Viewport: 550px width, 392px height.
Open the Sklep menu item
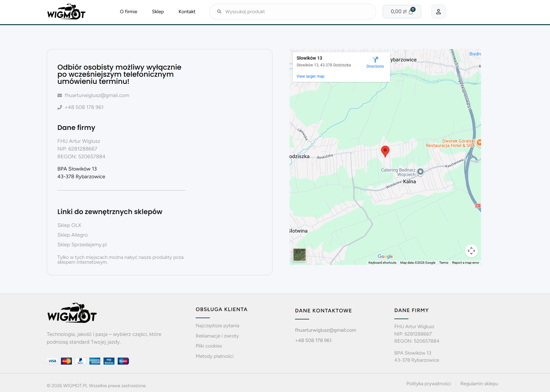tap(158, 12)
